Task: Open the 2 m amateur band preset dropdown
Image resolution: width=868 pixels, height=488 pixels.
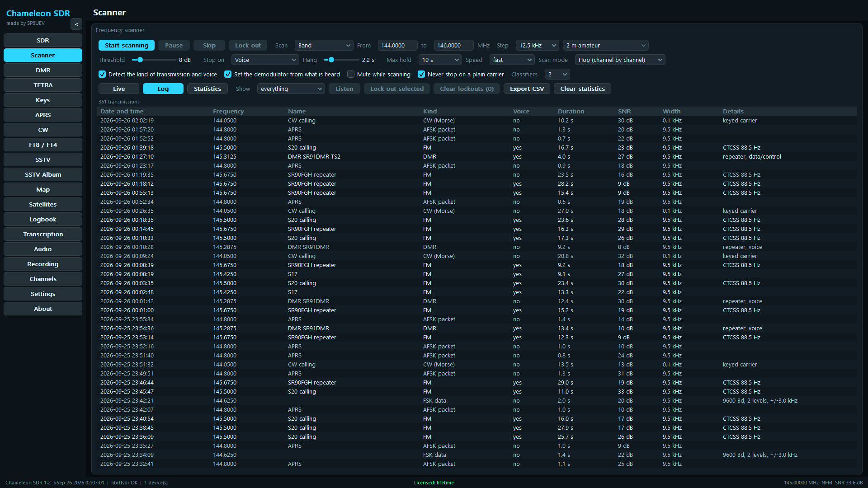Action: pos(606,46)
